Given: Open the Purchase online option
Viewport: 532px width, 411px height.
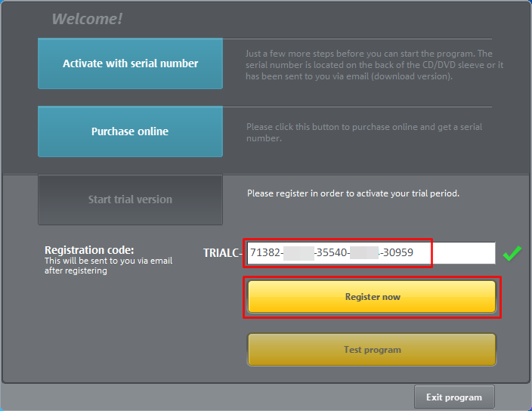Looking at the screenshot, I should click(130, 131).
